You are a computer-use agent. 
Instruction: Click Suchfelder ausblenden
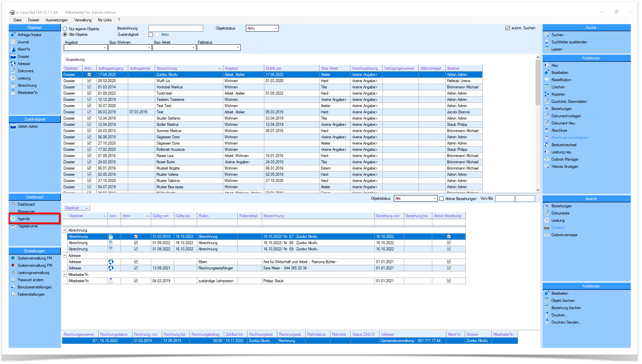[569, 42]
